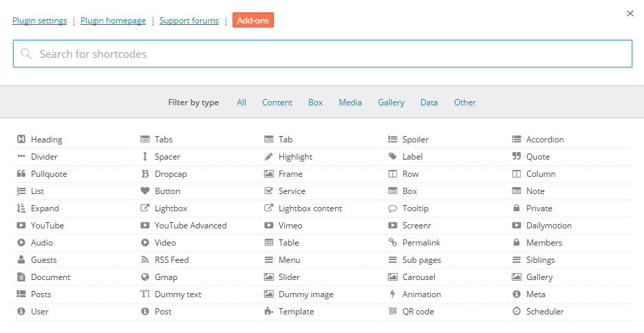Filter shortcodes by All

pos(241,103)
